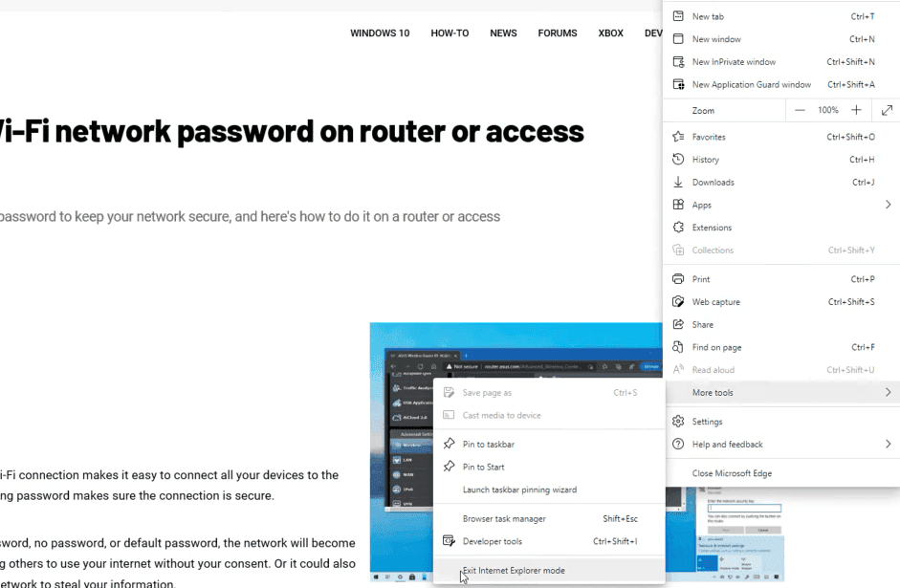Open the FORUMS nav link
This screenshot has width=900, height=588.
pyautogui.click(x=558, y=33)
